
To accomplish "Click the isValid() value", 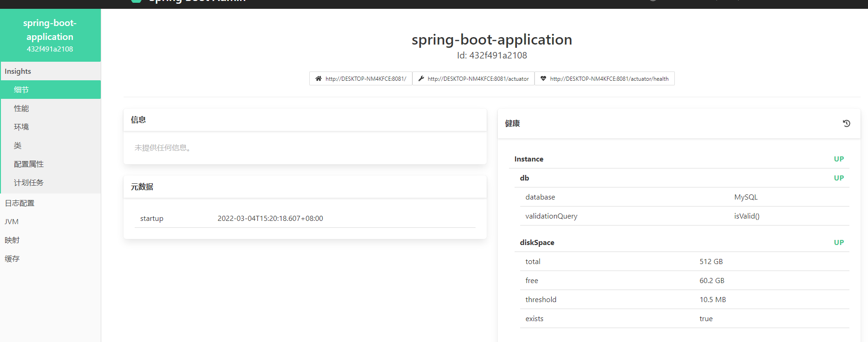I will pos(747,216).
